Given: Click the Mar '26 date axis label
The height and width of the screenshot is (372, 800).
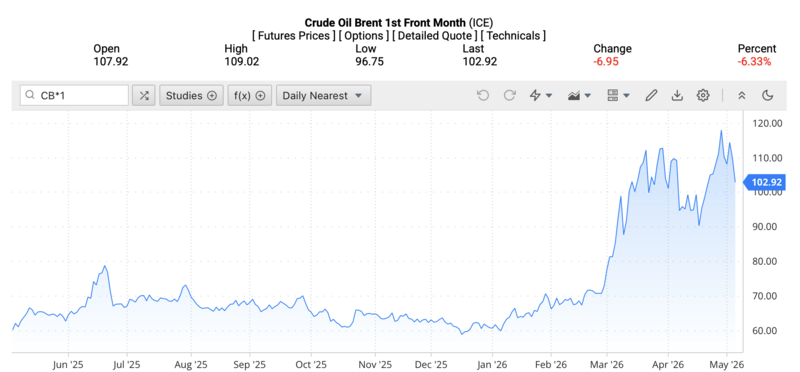Looking at the screenshot, I should pyautogui.click(x=607, y=364).
